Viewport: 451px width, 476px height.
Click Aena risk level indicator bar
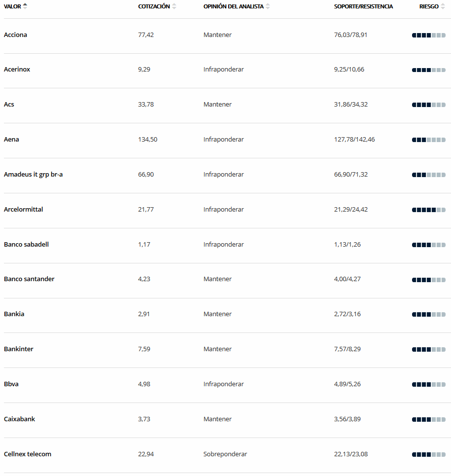point(428,140)
